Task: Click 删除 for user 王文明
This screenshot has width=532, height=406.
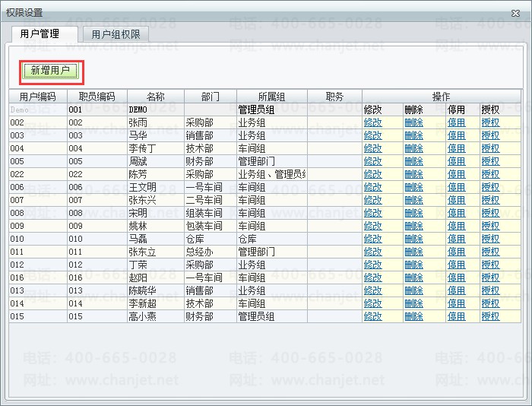Action: (413, 187)
